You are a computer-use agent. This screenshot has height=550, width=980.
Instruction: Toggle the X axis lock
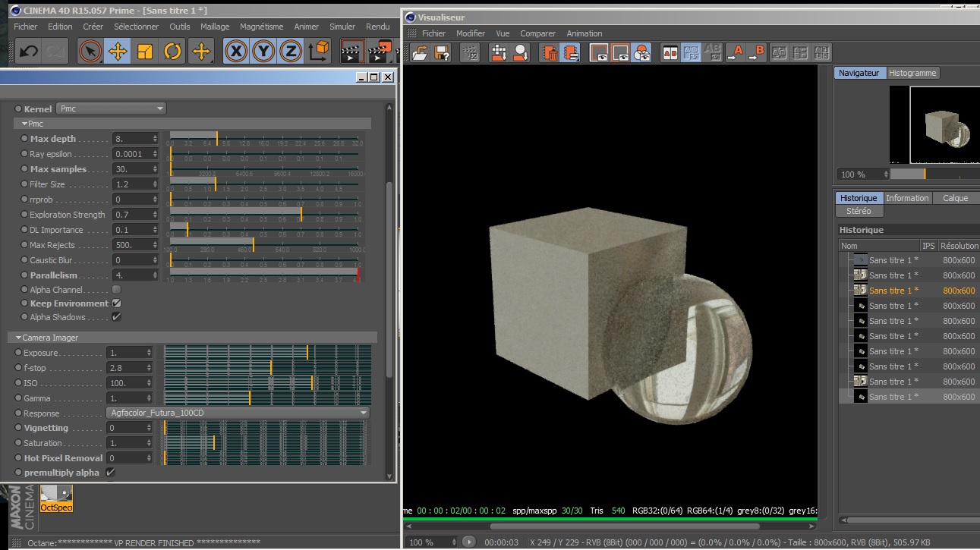238,52
